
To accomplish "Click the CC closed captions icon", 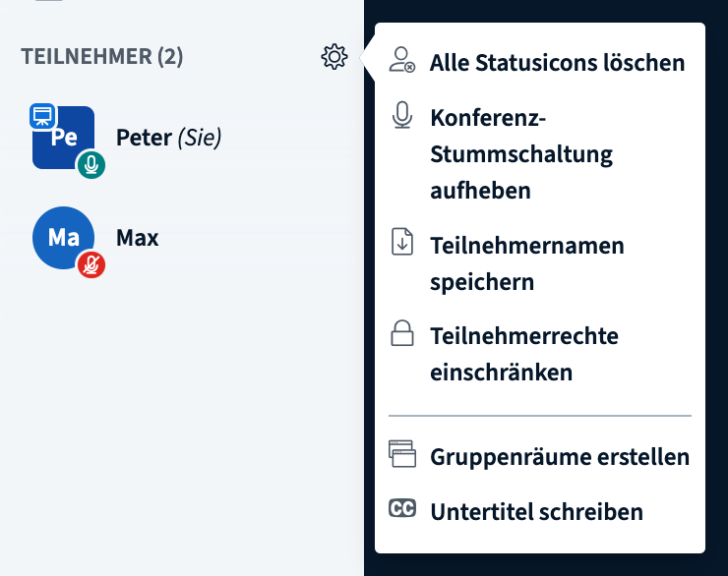I will [x=402, y=508].
